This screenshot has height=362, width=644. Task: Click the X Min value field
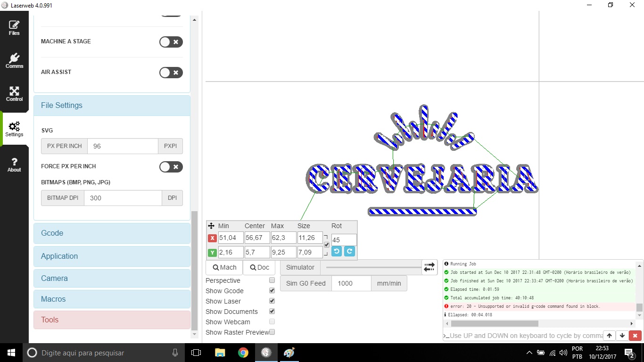pos(231,238)
